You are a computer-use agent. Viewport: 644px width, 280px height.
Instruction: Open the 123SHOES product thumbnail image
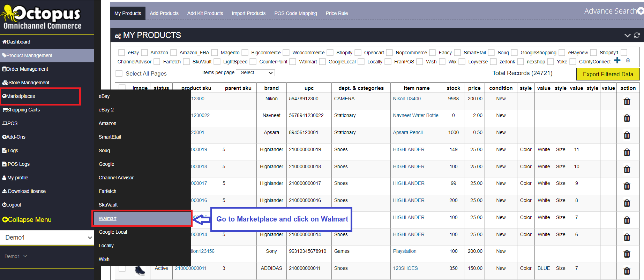pyautogui.click(x=140, y=270)
